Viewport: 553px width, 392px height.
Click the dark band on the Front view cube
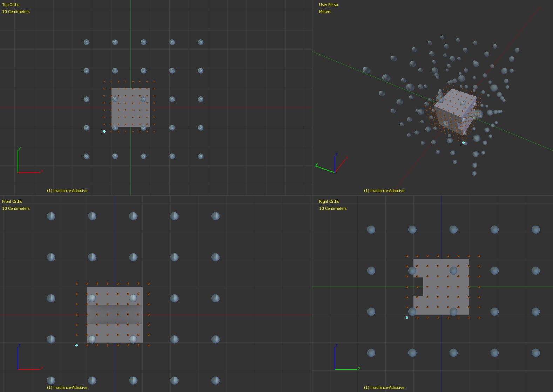[x=115, y=315]
